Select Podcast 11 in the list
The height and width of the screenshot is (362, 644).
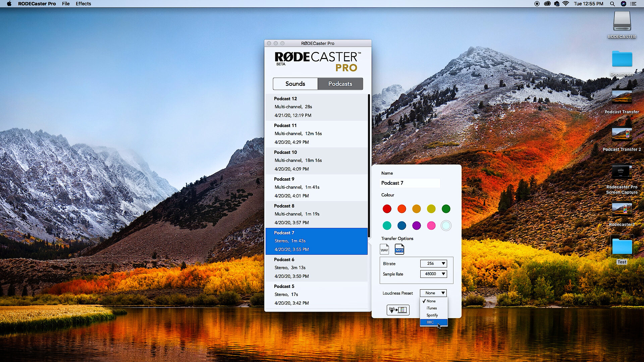pos(316,134)
